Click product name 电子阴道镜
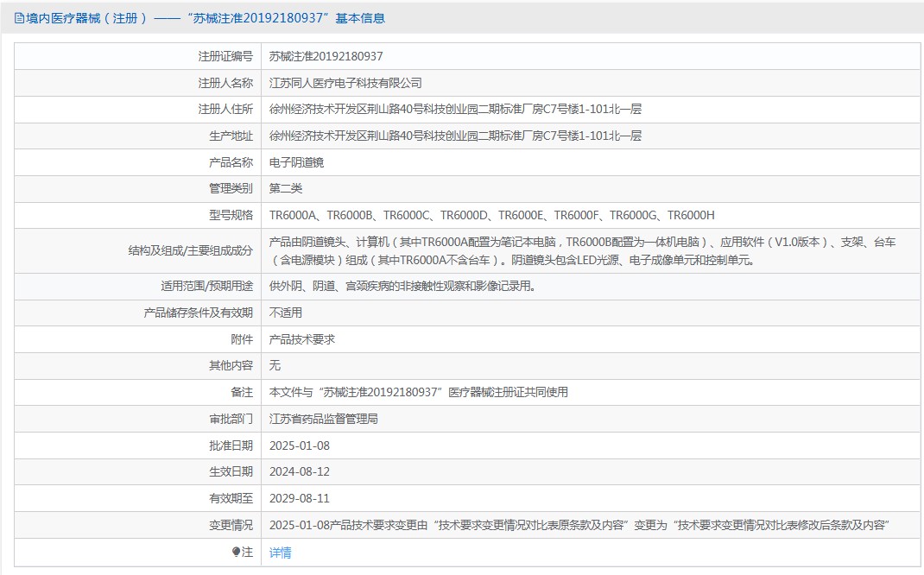The image size is (924, 575). (x=296, y=162)
